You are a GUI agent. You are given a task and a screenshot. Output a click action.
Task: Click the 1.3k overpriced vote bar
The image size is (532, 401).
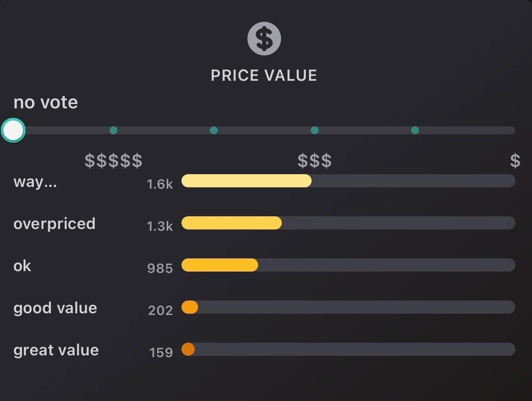coord(231,223)
